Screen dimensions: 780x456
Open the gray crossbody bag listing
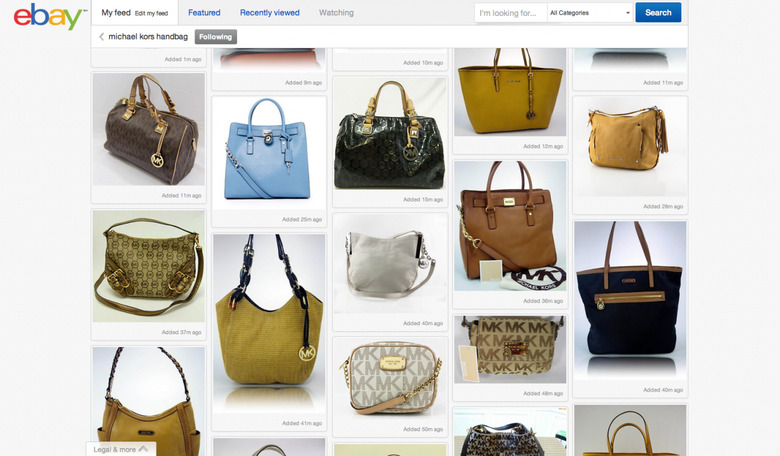pos(390,264)
